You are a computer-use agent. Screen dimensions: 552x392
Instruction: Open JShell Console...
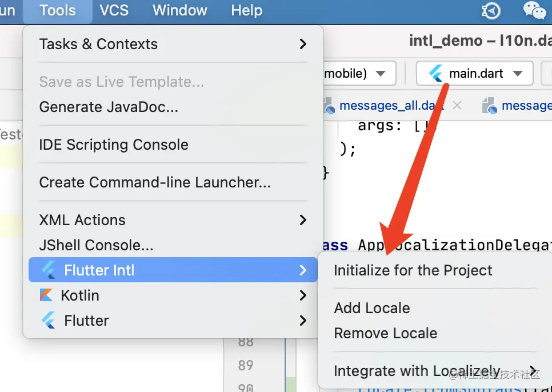coord(173,245)
